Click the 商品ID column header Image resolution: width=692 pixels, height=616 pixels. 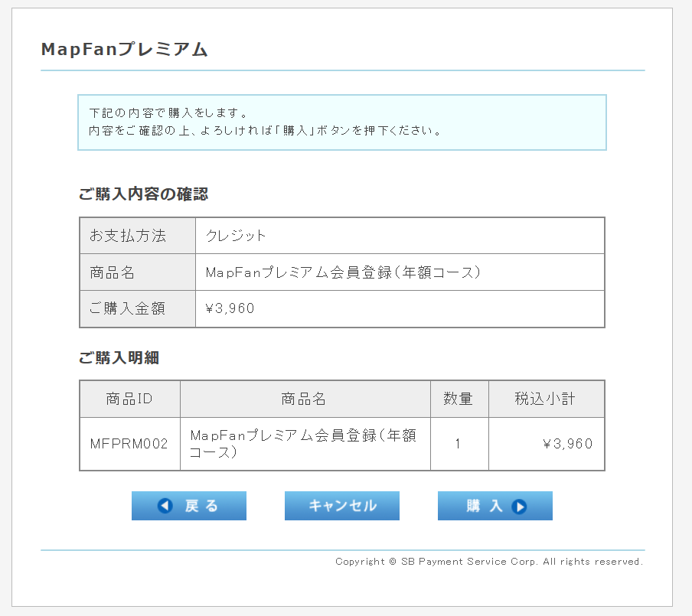coord(130,399)
